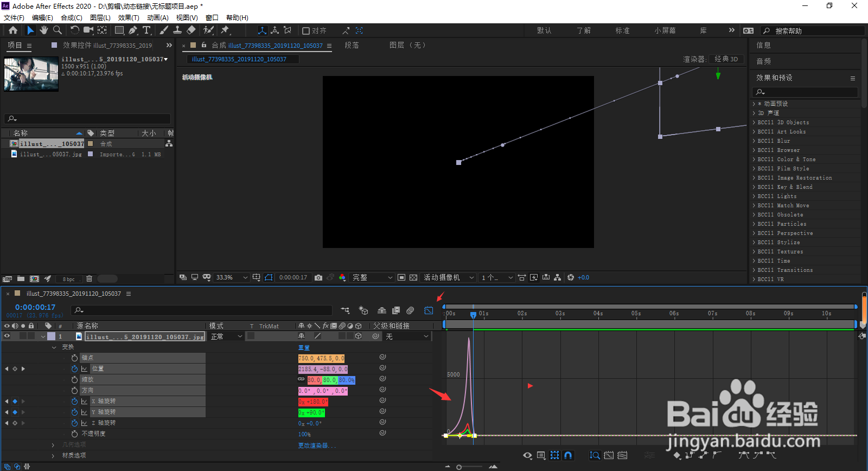Open the 活动摄像机 view dropdown
868x471 pixels.
[x=449, y=277]
